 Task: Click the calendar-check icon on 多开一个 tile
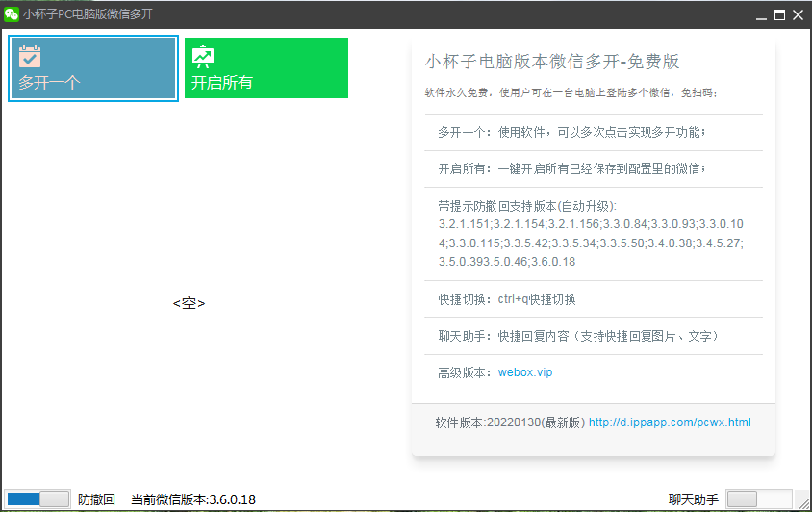(30, 56)
